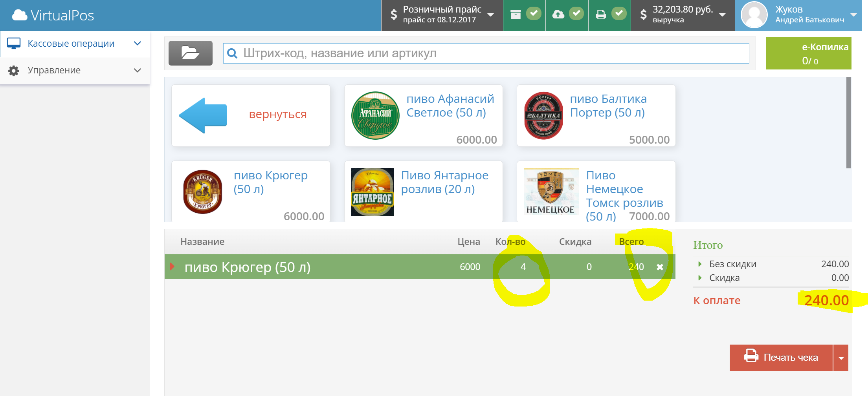Remove пиво Крюгер row with the X icon

tap(660, 267)
